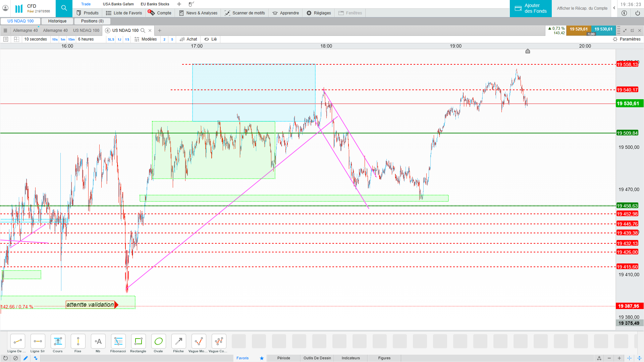The height and width of the screenshot is (362, 644).
Task: Switch timeframe to 15m
Action: (71, 40)
